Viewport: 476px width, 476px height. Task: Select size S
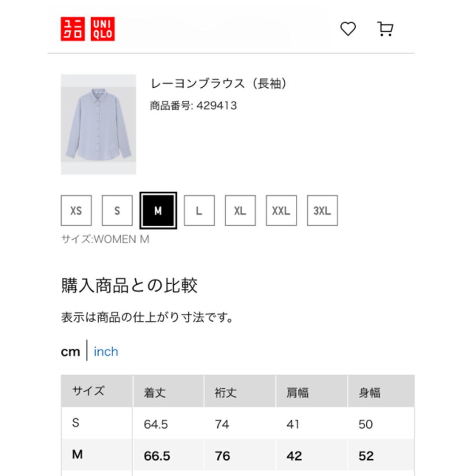(117, 210)
